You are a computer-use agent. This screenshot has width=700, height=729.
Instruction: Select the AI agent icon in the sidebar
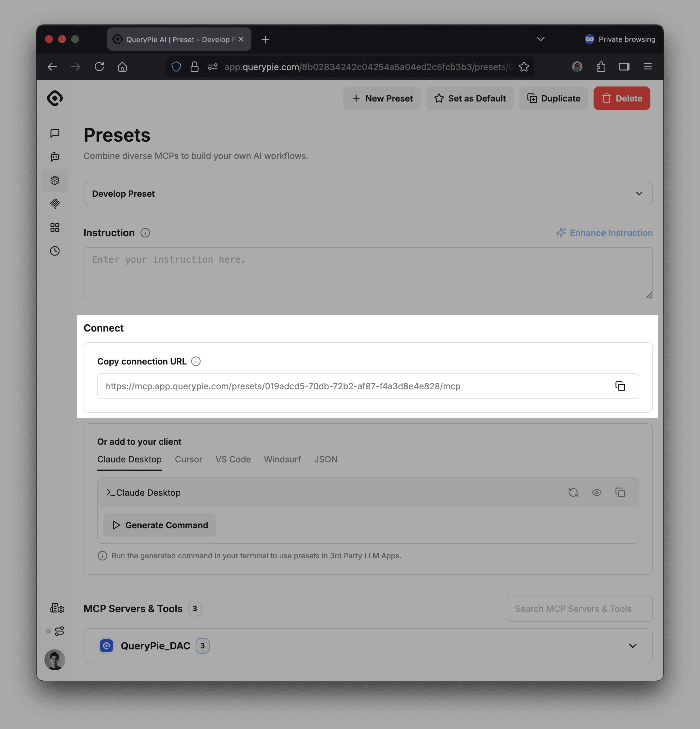[x=55, y=157]
